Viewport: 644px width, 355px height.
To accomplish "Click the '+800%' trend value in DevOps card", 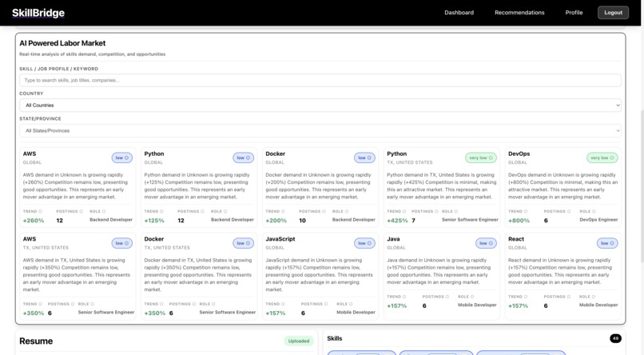I will [519, 221].
